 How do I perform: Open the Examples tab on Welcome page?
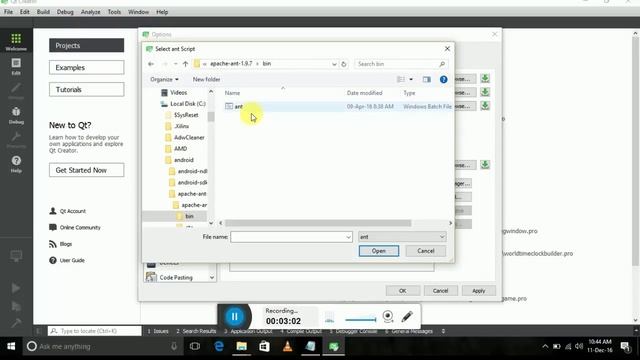(87, 67)
